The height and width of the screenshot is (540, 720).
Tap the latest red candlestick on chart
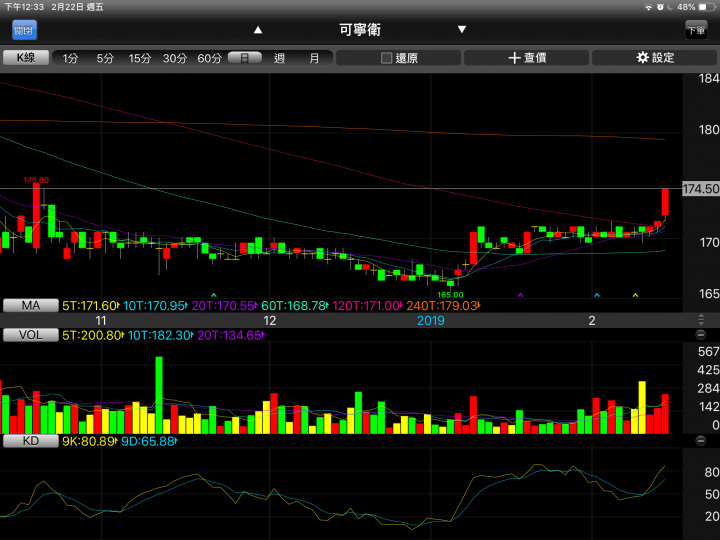tap(665, 202)
